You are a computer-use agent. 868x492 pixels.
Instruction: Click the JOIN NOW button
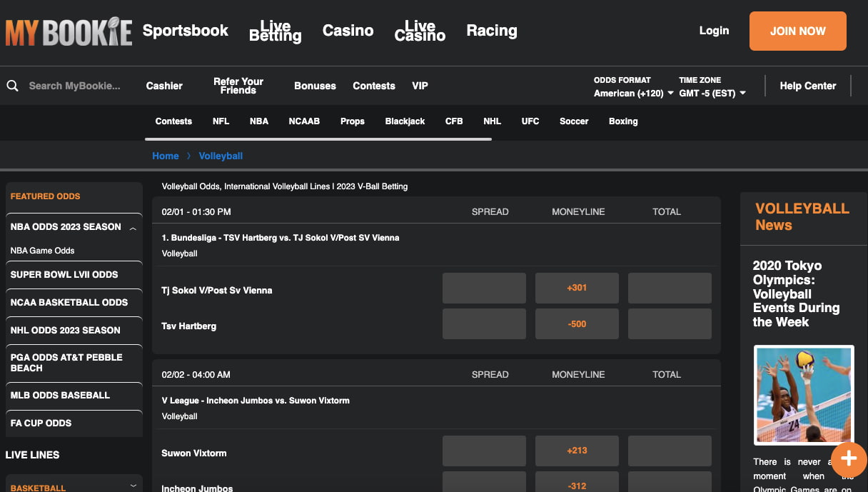pyautogui.click(x=798, y=31)
